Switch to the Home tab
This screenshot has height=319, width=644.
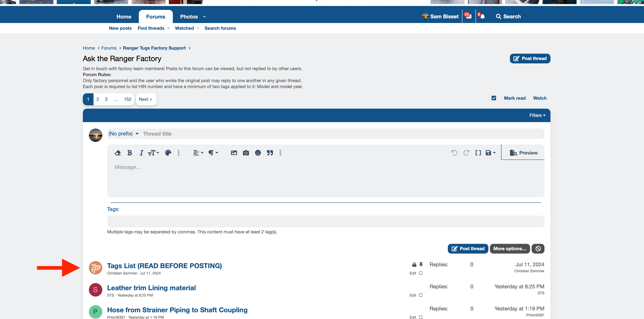coord(124,17)
